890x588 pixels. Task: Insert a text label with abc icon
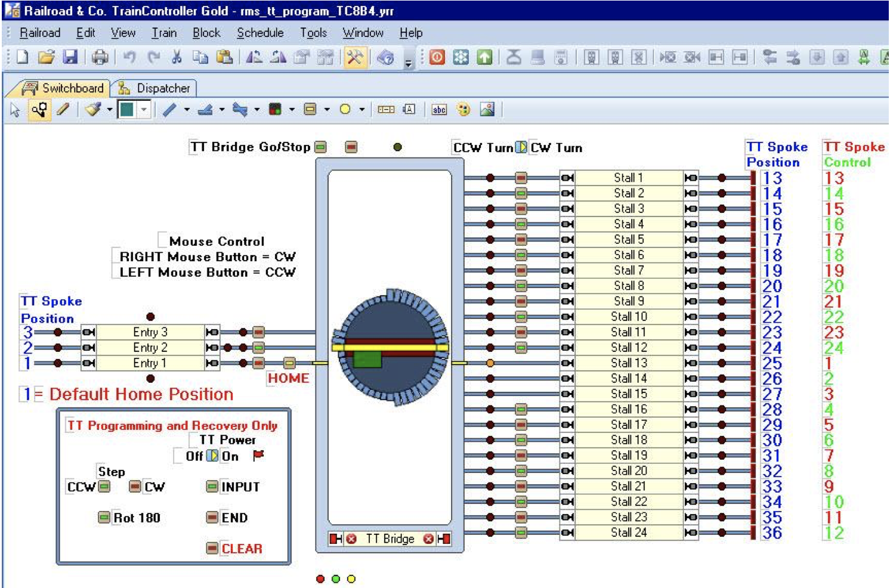pos(439,110)
